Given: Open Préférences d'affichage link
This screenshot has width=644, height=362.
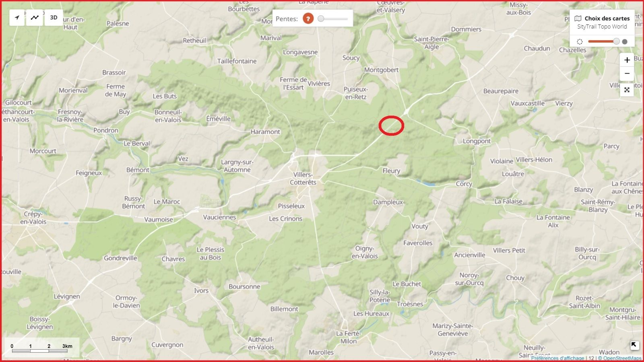Looking at the screenshot, I should (557, 358).
